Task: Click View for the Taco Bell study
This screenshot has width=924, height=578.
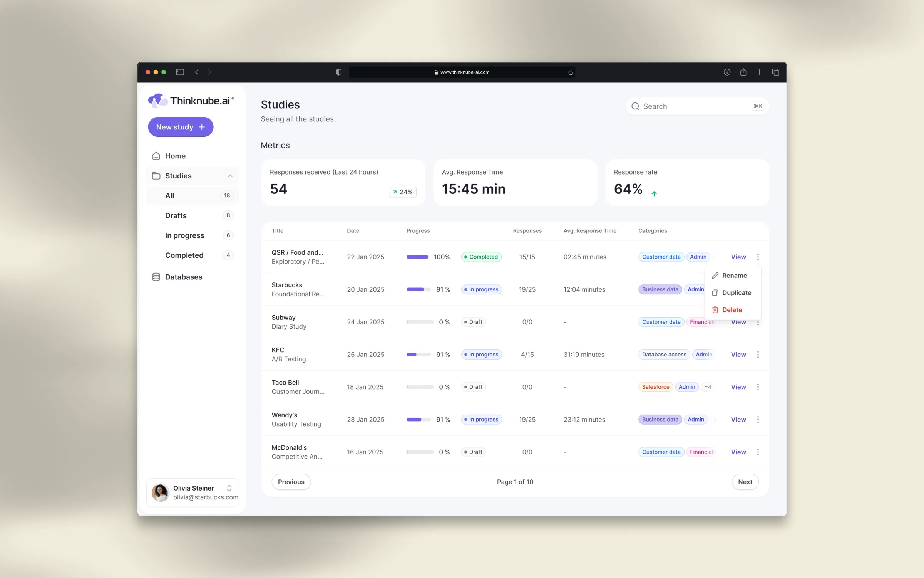Action: pyautogui.click(x=738, y=387)
